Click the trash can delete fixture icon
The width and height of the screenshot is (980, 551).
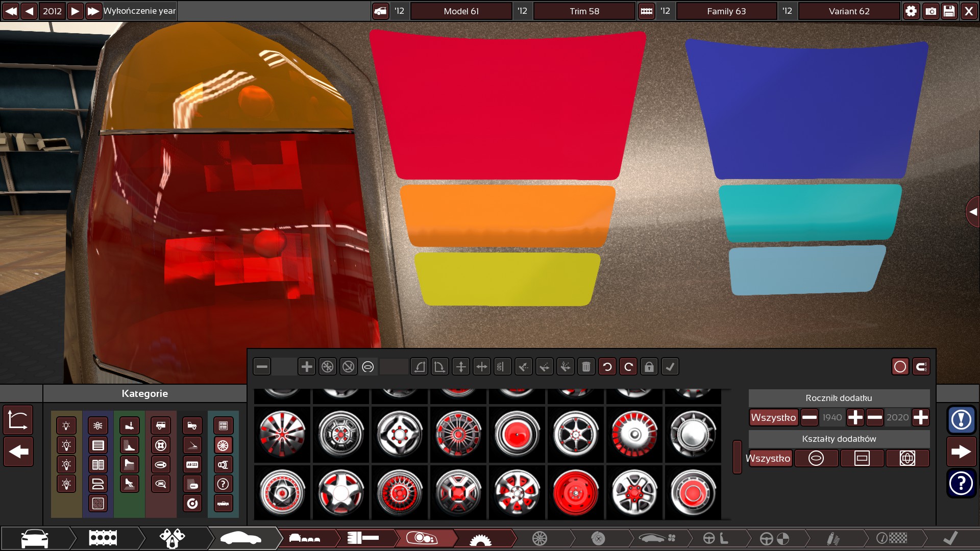point(586,367)
